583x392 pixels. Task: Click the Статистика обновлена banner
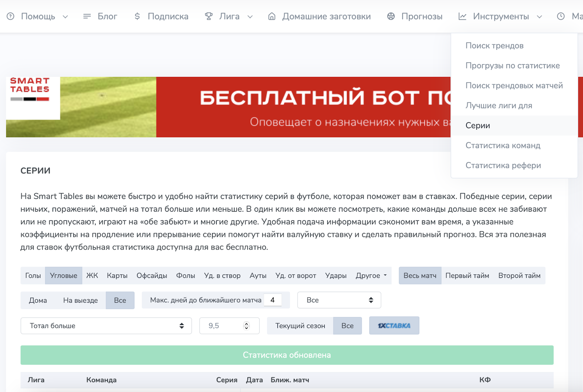click(287, 355)
